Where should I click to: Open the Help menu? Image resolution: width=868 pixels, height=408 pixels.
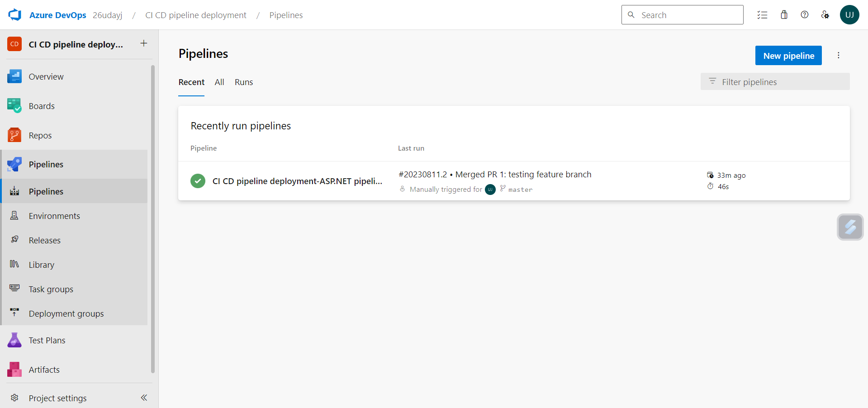click(805, 14)
